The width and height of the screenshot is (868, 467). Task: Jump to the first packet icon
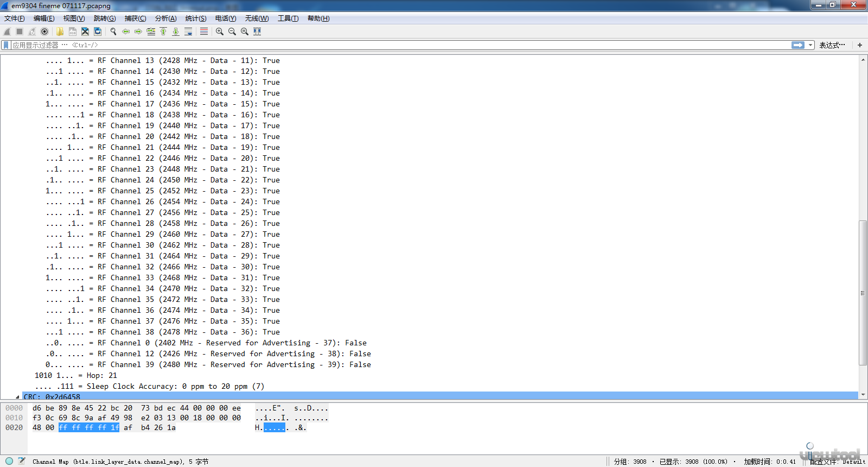163,31
